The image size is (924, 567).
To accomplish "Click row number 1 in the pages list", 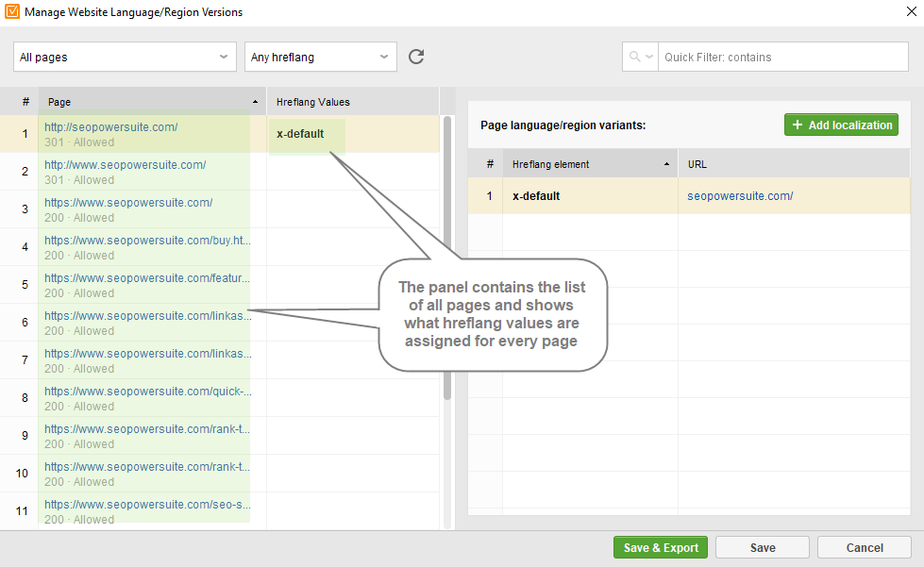I will (25, 134).
